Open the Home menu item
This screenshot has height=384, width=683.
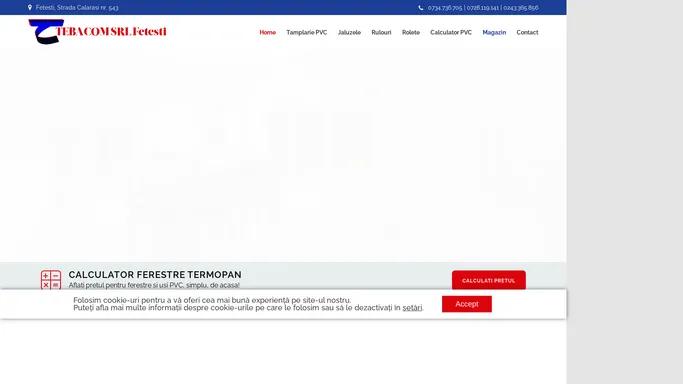click(x=267, y=32)
